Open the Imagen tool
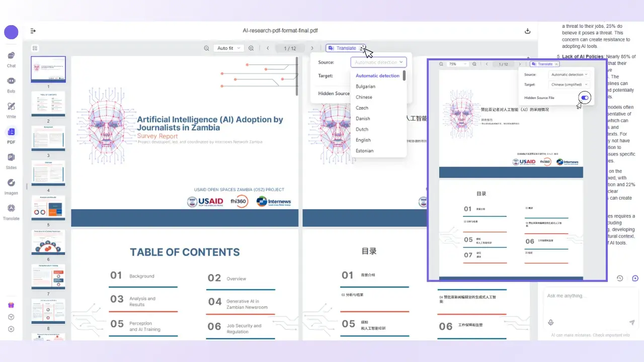644x362 pixels. (x=11, y=186)
